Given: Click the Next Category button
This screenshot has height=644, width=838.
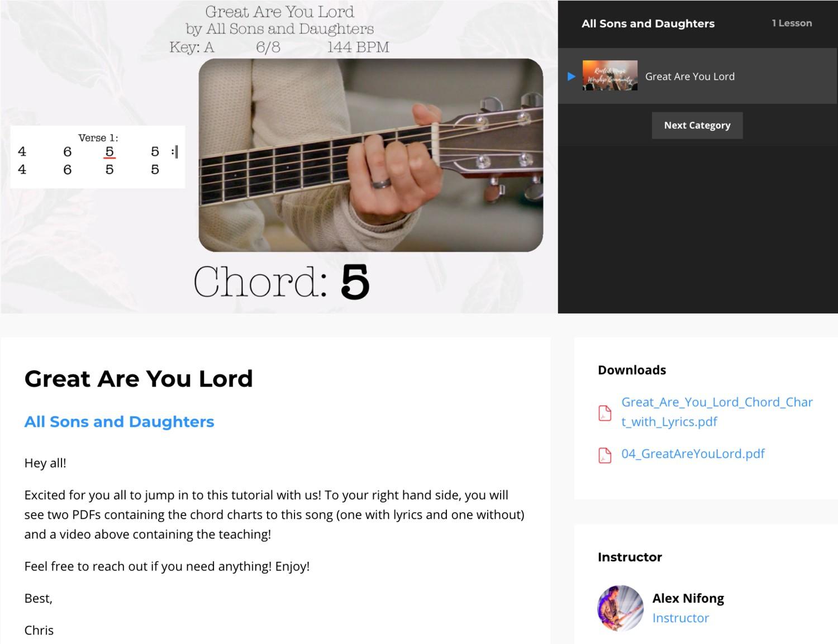Looking at the screenshot, I should click(697, 125).
